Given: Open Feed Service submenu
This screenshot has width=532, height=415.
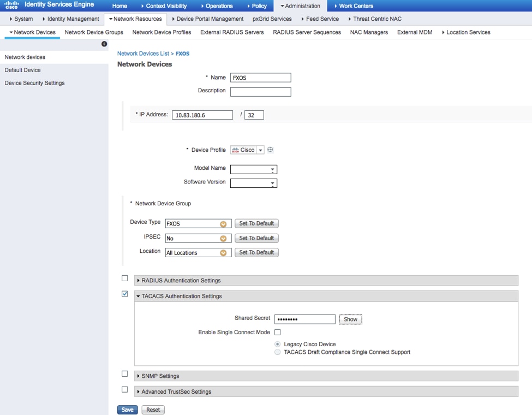Looking at the screenshot, I should [320, 19].
